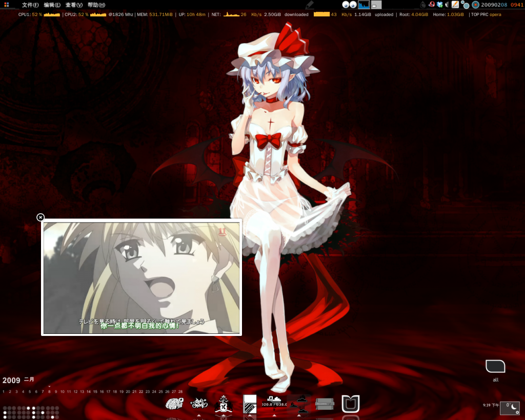Open the black clouds dock icon
Image resolution: width=525 pixels, height=420 pixels.
[x=299, y=404]
